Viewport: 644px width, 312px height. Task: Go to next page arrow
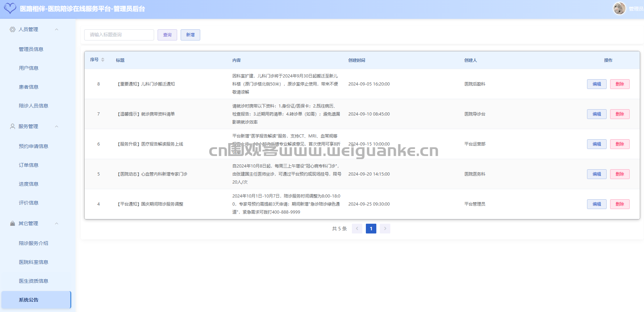(x=385, y=229)
